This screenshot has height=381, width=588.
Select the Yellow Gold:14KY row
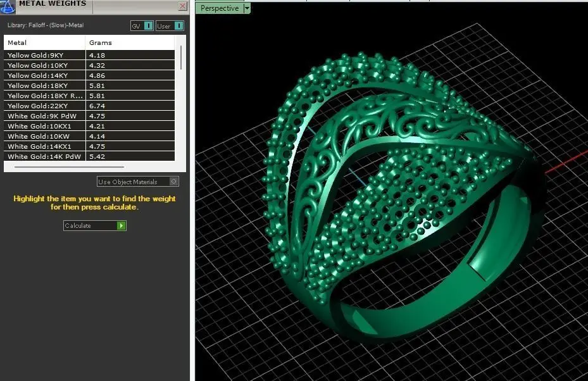point(89,75)
